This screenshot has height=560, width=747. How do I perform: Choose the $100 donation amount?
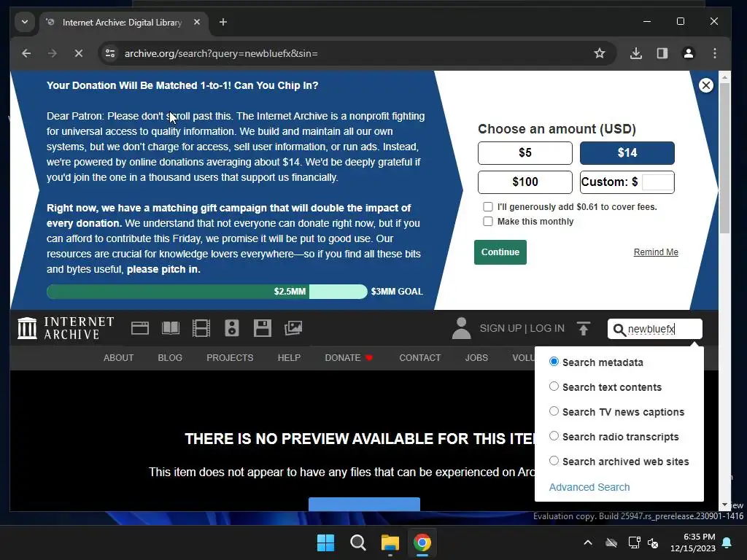click(525, 182)
